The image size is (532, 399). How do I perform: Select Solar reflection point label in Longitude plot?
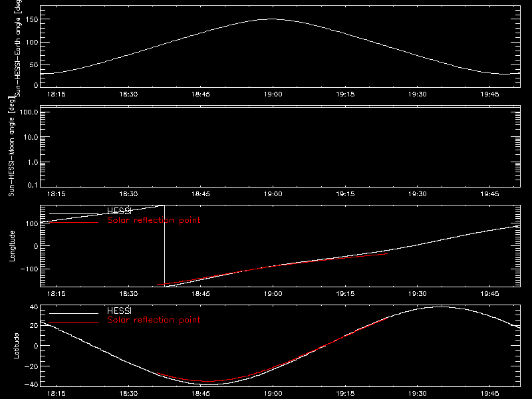154,220
